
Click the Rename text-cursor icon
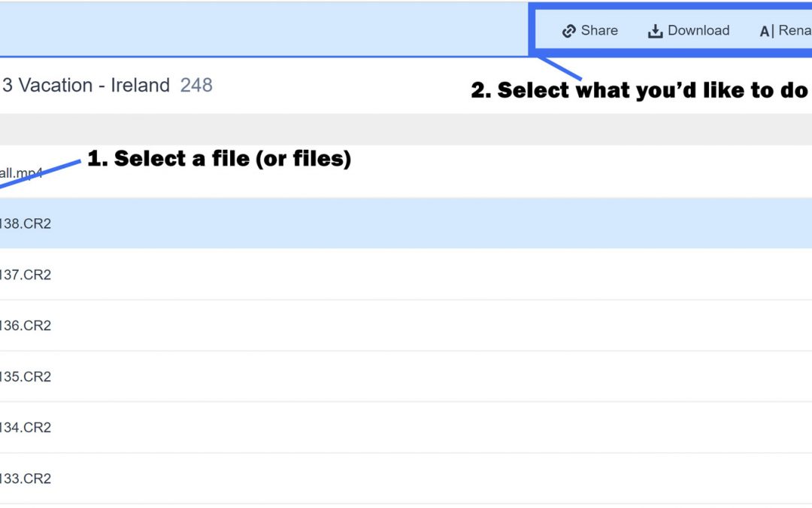click(x=766, y=31)
